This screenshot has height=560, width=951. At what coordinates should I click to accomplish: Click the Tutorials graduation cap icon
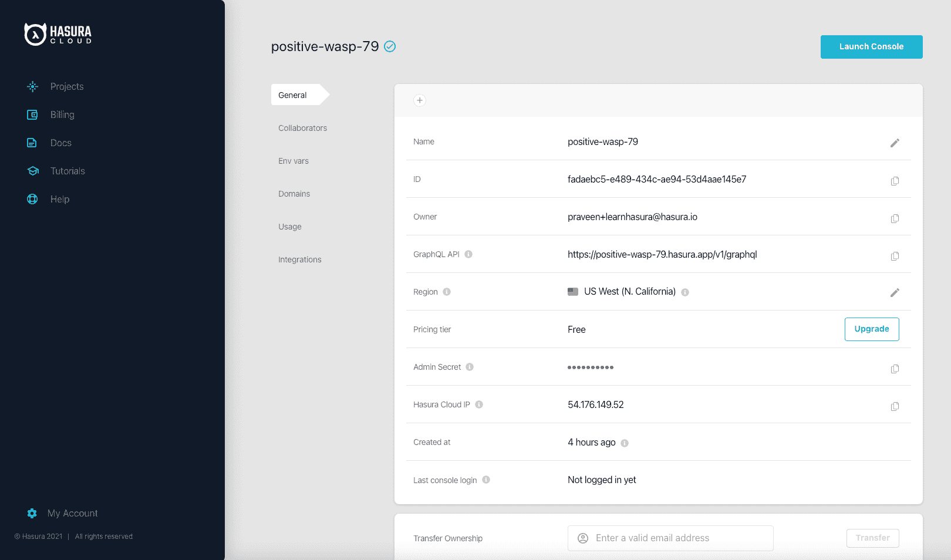click(33, 171)
